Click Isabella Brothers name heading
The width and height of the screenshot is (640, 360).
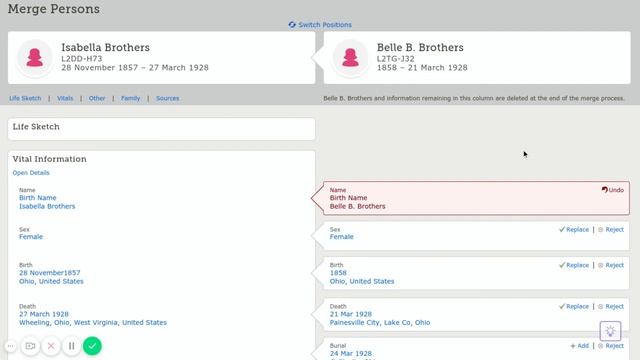coord(105,47)
